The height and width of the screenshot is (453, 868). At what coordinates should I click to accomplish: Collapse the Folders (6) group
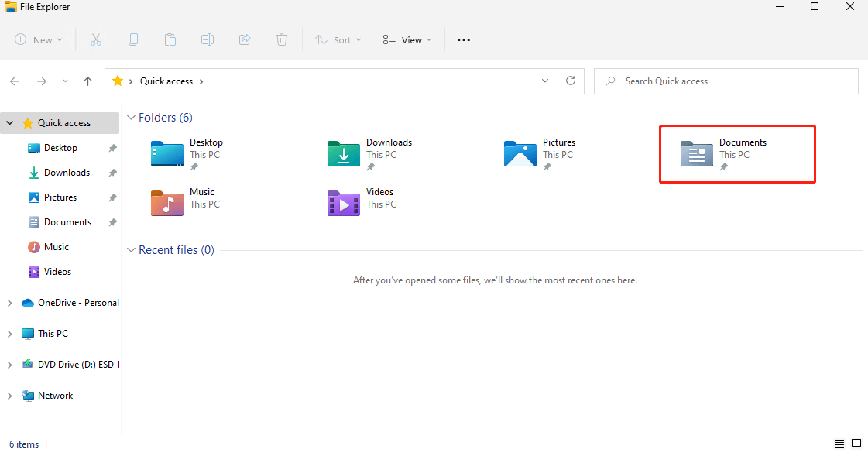(x=131, y=118)
